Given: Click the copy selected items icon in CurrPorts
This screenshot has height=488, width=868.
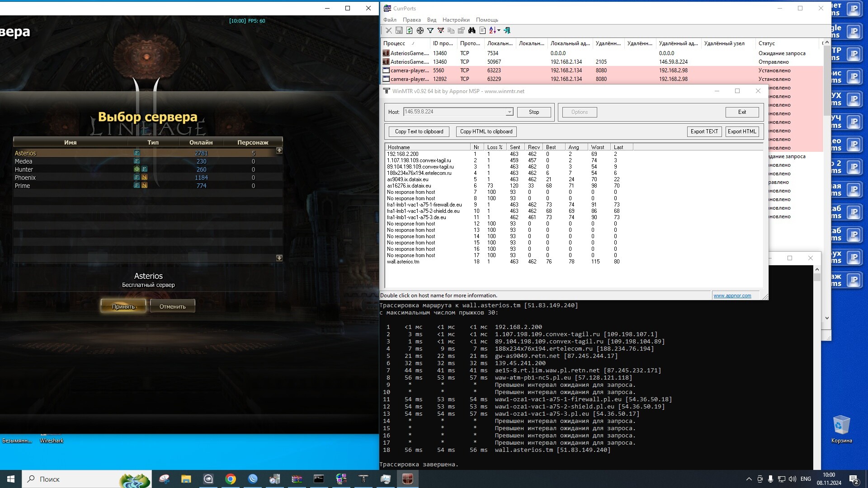Looking at the screenshot, I should tap(451, 30).
